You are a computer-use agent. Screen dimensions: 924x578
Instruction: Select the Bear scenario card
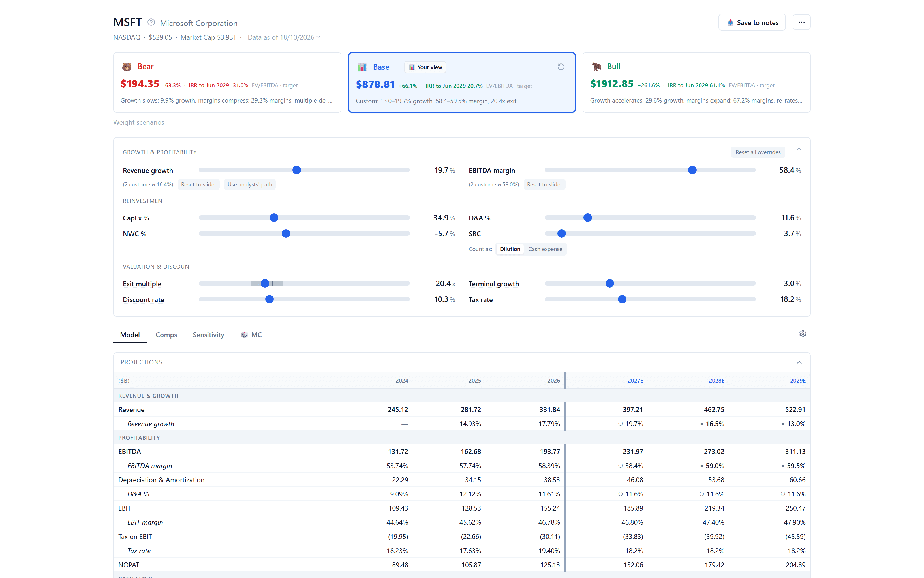[227, 82]
